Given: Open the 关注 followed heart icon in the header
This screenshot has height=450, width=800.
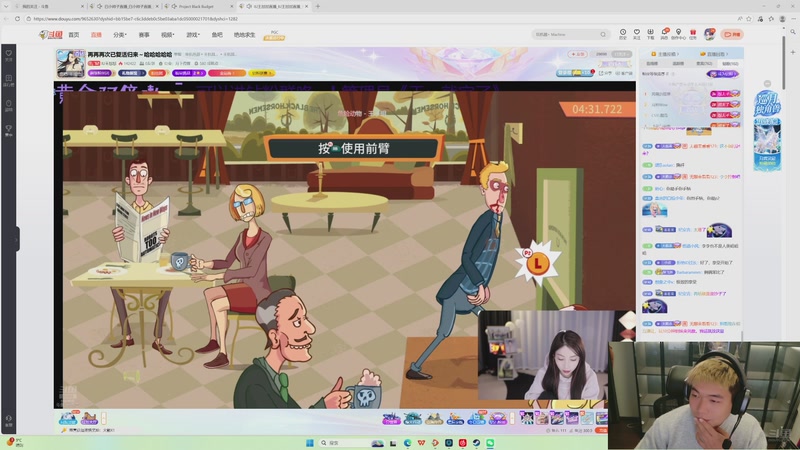Looking at the screenshot, I should [x=637, y=34].
